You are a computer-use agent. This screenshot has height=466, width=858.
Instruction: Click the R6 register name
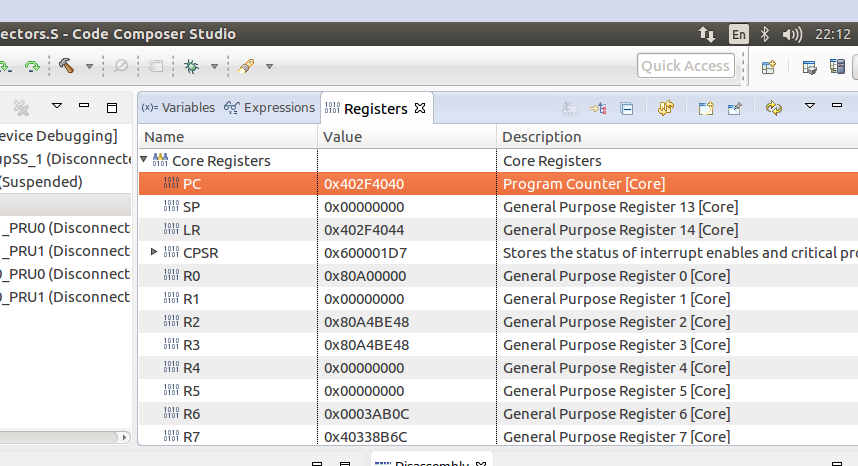pos(192,414)
